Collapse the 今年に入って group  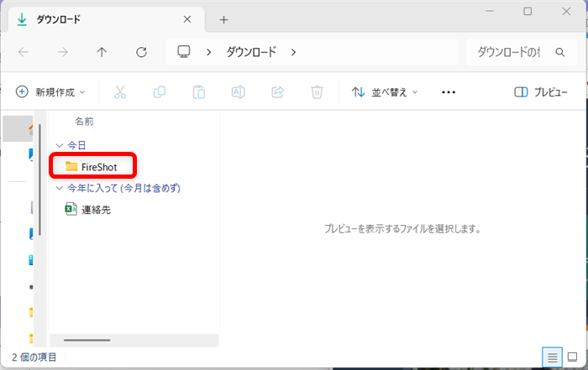(x=59, y=188)
